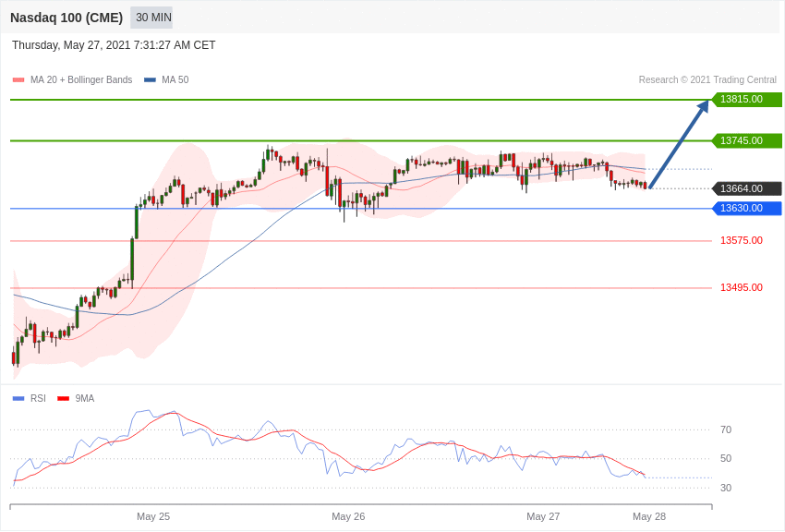
Task: Select the Thursday, May 27, 2021 timestamp text
Action: pyautogui.click(x=114, y=45)
